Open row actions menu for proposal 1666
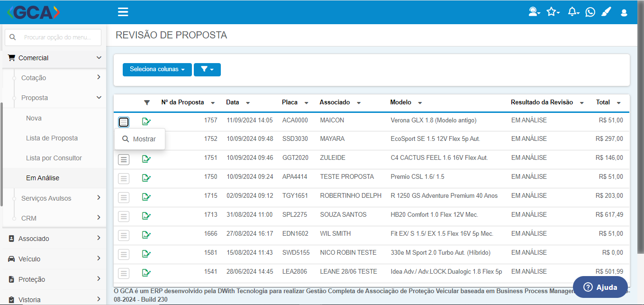This screenshot has width=644, height=305. tap(124, 235)
